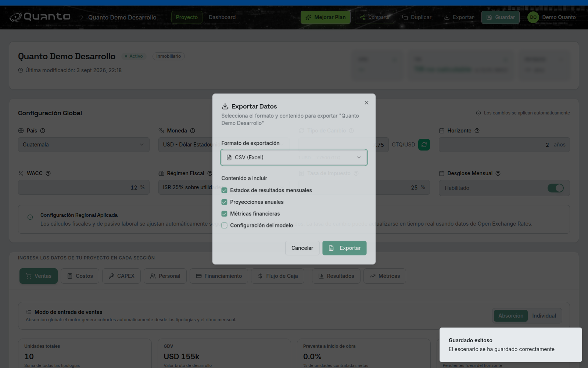The width and height of the screenshot is (588, 368).
Task: Switch to the CAPEX tab
Action: point(122,276)
